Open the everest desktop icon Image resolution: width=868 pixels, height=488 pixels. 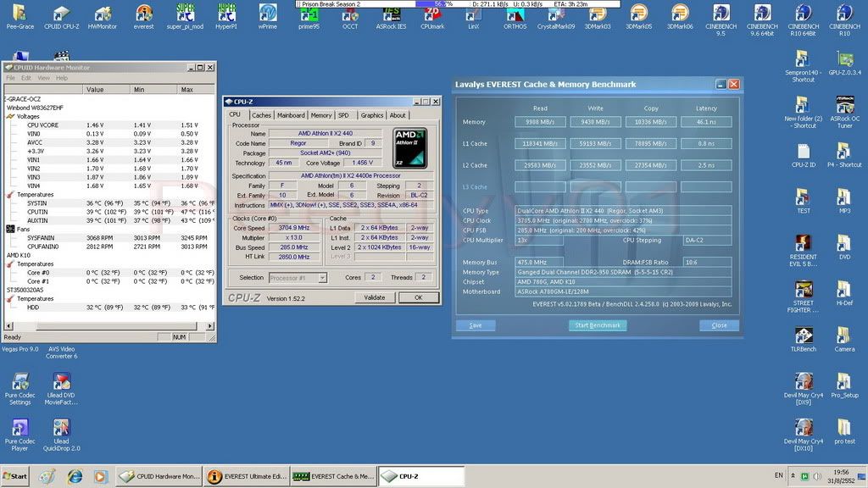click(144, 17)
